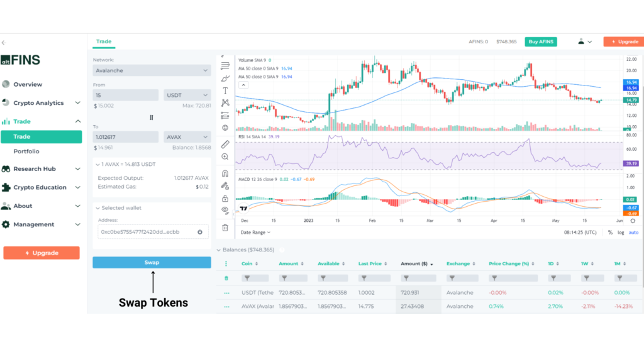Open Overview in sidebar

28,85
